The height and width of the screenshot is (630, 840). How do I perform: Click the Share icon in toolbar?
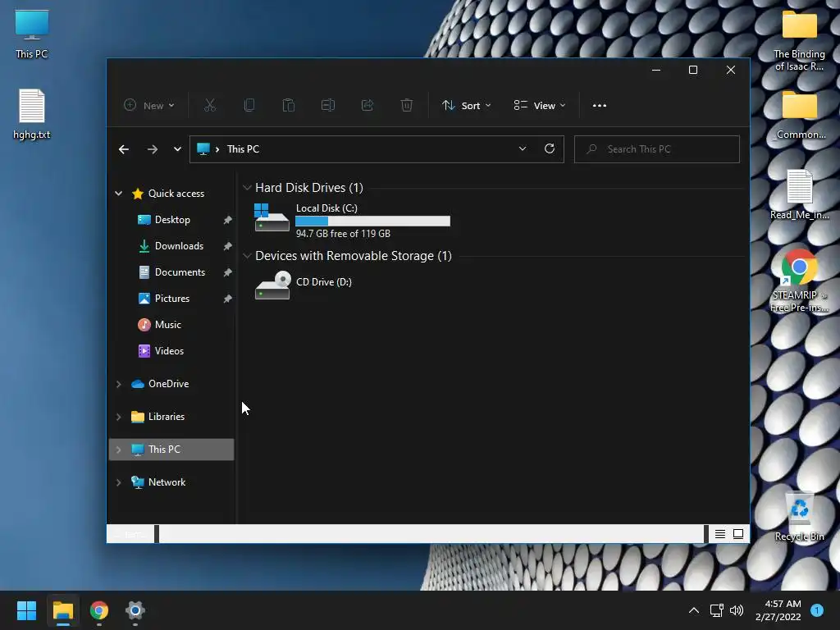pyautogui.click(x=367, y=106)
